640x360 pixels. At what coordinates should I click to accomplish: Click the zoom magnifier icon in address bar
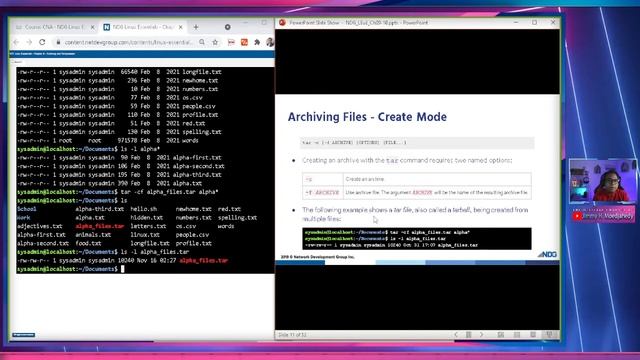point(202,42)
